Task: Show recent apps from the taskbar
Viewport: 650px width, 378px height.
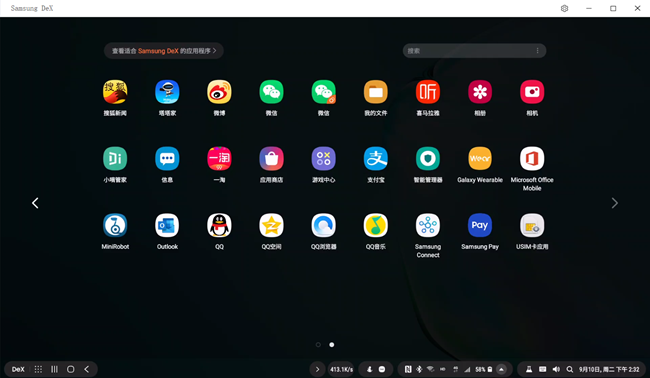Action: (x=54, y=369)
